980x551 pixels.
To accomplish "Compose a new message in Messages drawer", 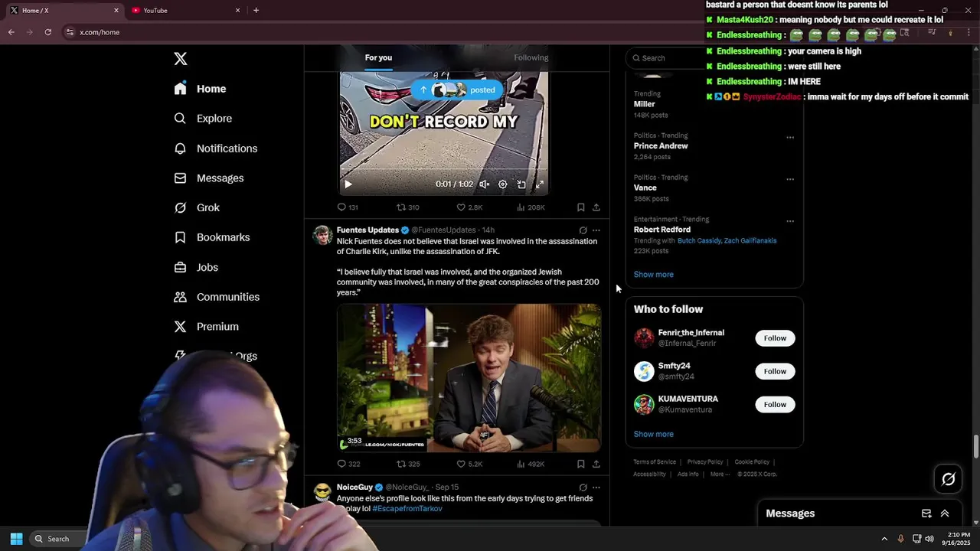I will (x=926, y=514).
